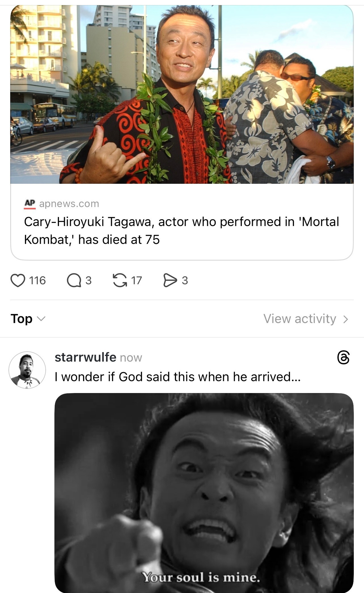Open View activity
This screenshot has width=364, height=593.
[300, 319]
